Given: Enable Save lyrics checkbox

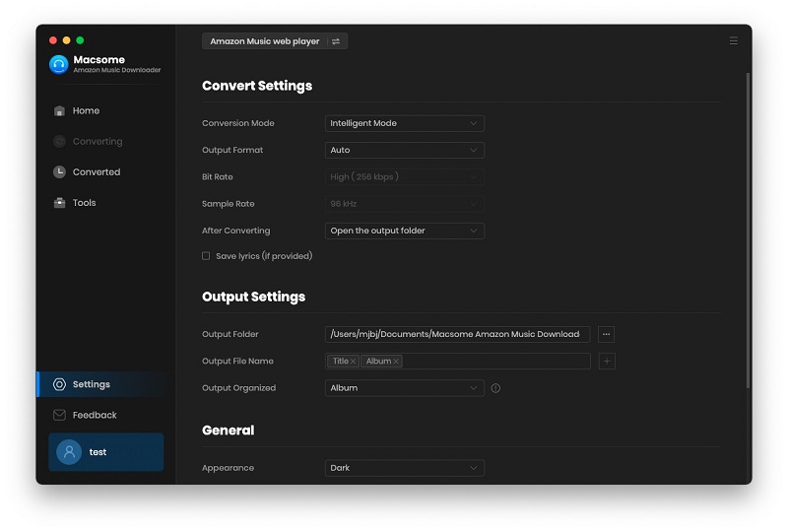Looking at the screenshot, I should tap(206, 256).
